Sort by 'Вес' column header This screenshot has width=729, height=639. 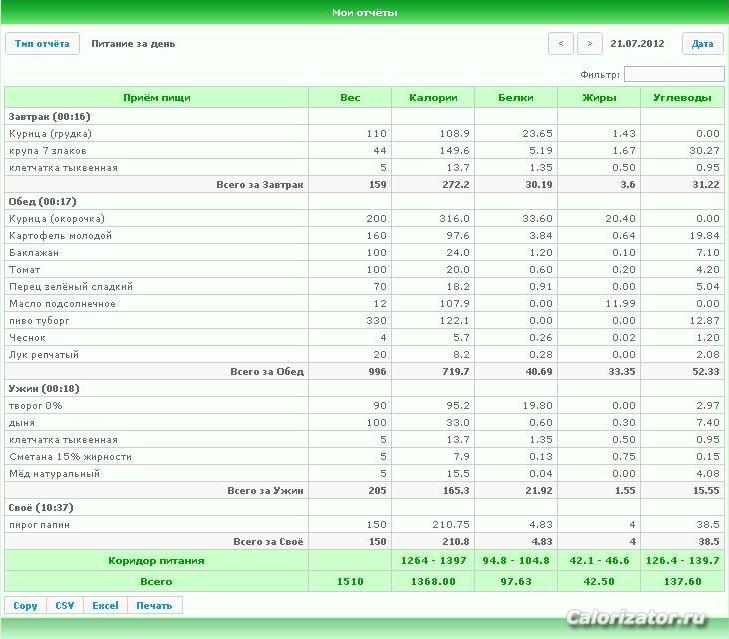[350, 98]
